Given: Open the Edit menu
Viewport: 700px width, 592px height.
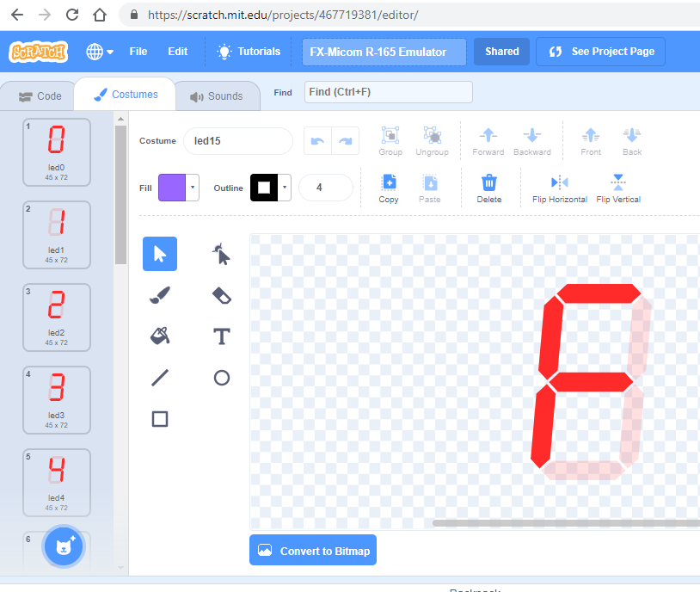Looking at the screenshot, I should 178,52.
